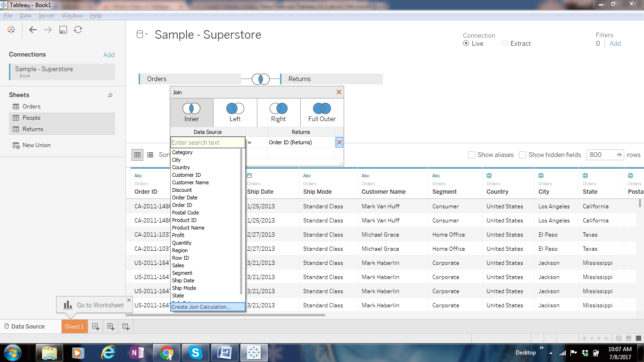Screen dimensions: 644x362
Task: Click the join Venn icon between Orders and Returns
Action: 261,79
